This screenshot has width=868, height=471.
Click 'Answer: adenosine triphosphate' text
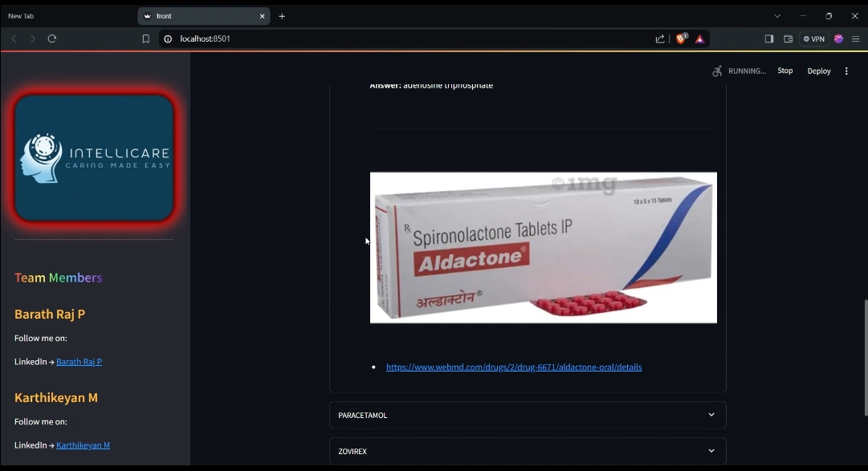click(x=431, y=86)
